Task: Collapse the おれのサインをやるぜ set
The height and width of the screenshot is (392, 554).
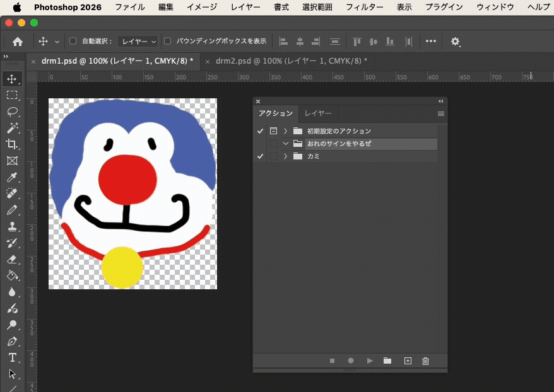Action: coord(285,144)
